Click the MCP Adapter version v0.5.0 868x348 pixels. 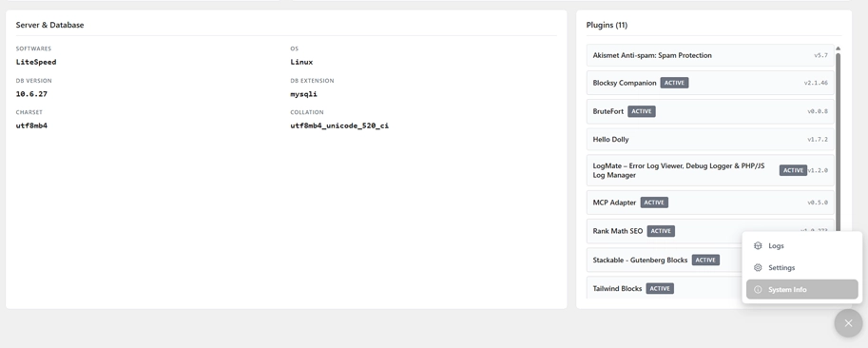[818, 203]
